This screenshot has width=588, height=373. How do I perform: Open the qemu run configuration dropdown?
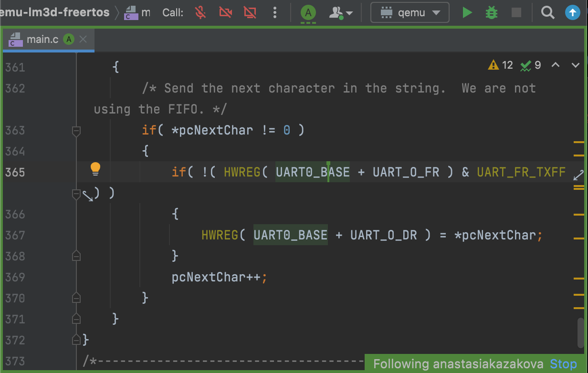(409, 13)
